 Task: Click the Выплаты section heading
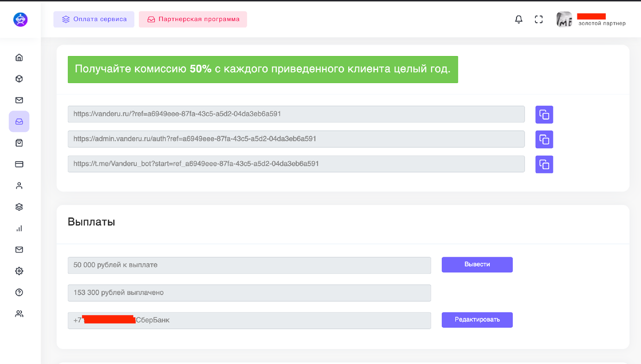(91, 222)
